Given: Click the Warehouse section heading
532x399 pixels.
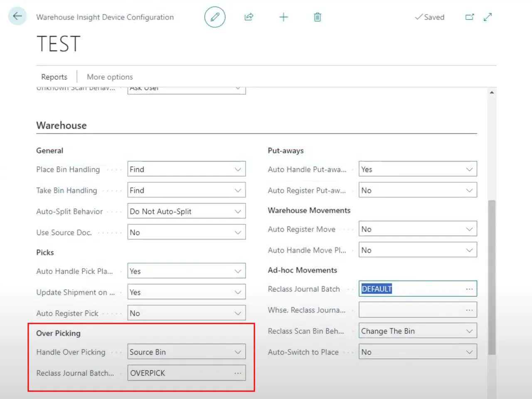Looking at the screenshot, I should [x=62, y=126].
